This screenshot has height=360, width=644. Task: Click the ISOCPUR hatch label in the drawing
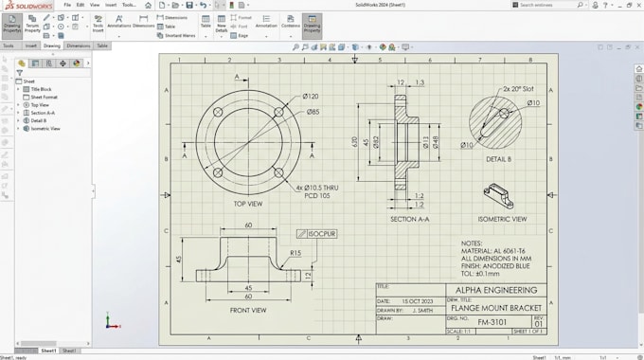click(316, 234)
